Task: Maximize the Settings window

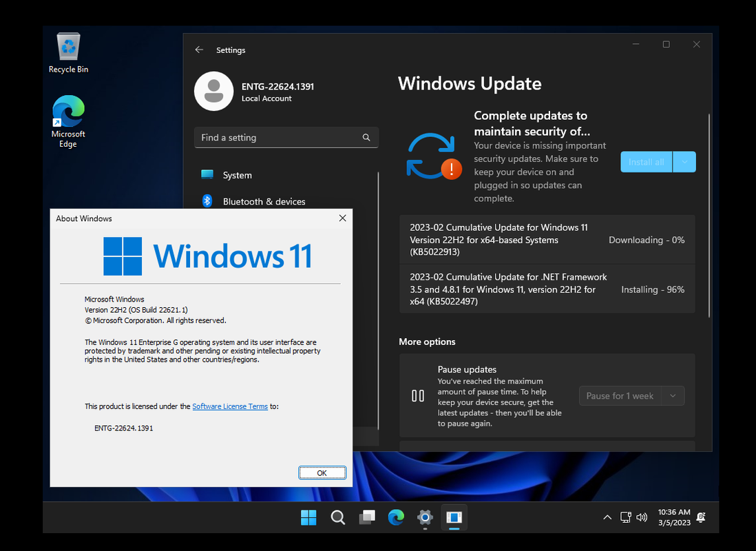Action: [666, 44]
